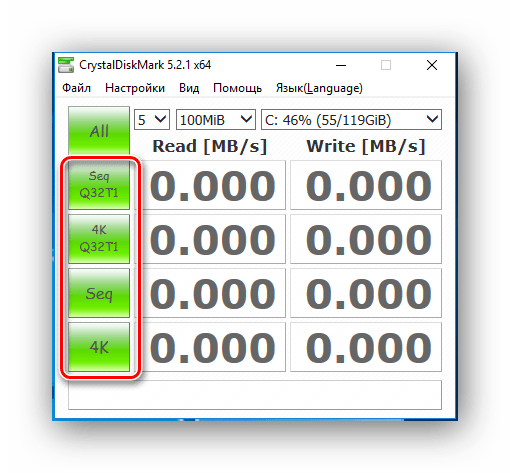Run the plain Seq benchmark
The width and height of the screenshot is (510, 473).
(x=99, y=293)
